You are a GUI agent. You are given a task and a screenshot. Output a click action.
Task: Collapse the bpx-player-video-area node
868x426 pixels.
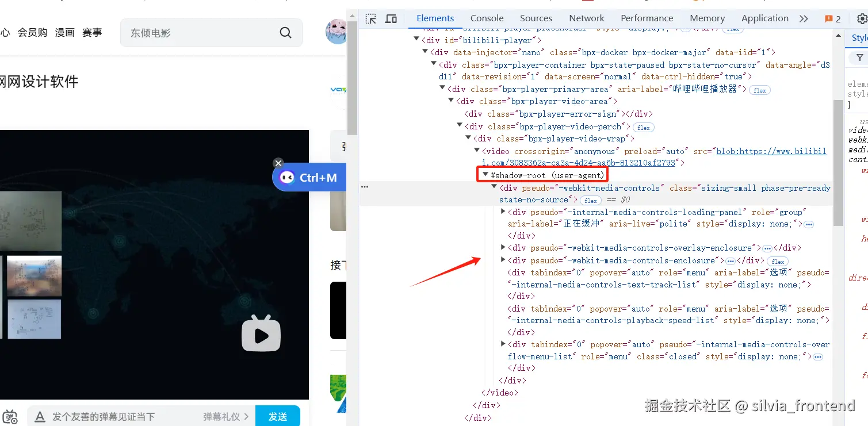pos(451,101)
